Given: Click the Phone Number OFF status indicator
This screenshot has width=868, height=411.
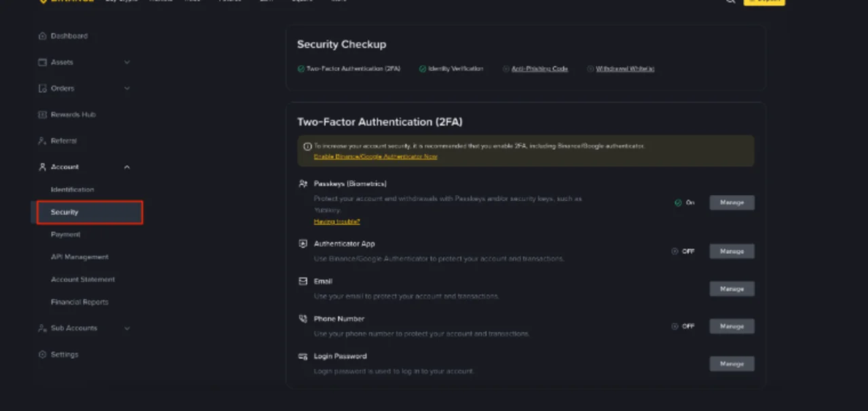Looking at the screenshot, I should pyautogui.click(x=683, y=326).
